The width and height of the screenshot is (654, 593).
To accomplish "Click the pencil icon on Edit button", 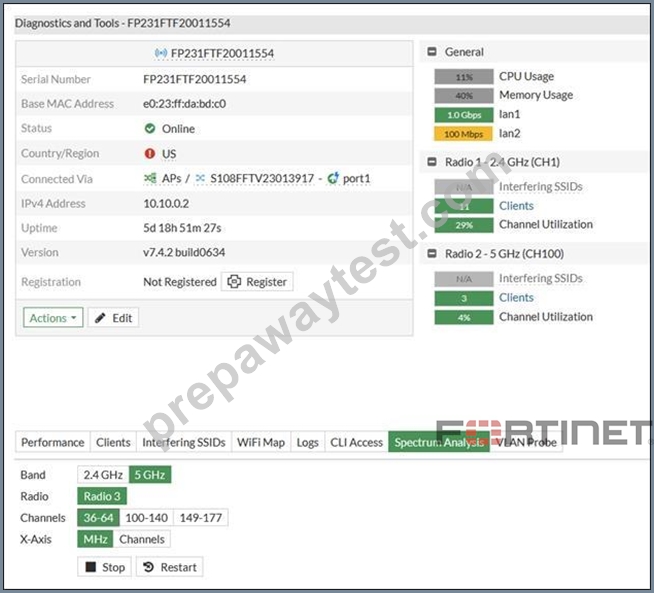I will (x=100, y=318).
